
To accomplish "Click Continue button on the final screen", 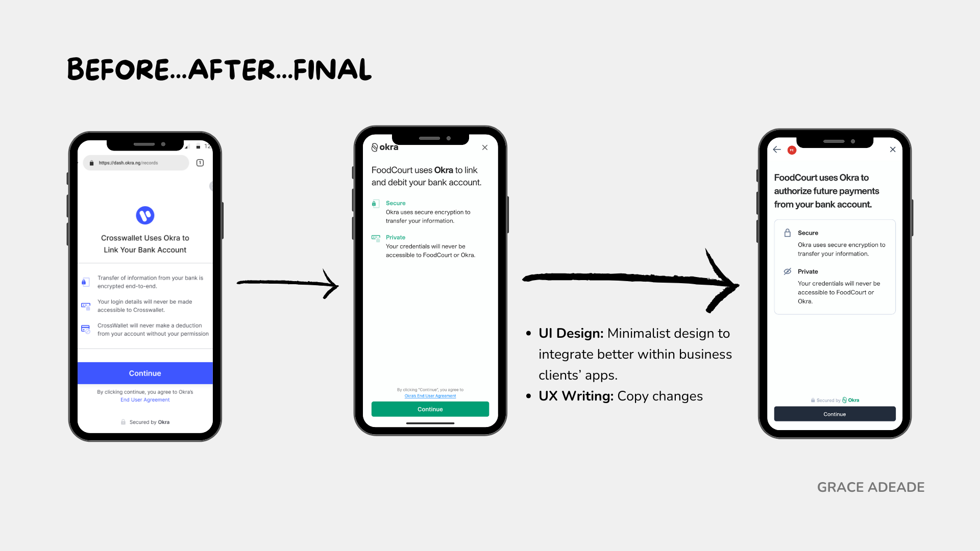I will pos(835,414).
